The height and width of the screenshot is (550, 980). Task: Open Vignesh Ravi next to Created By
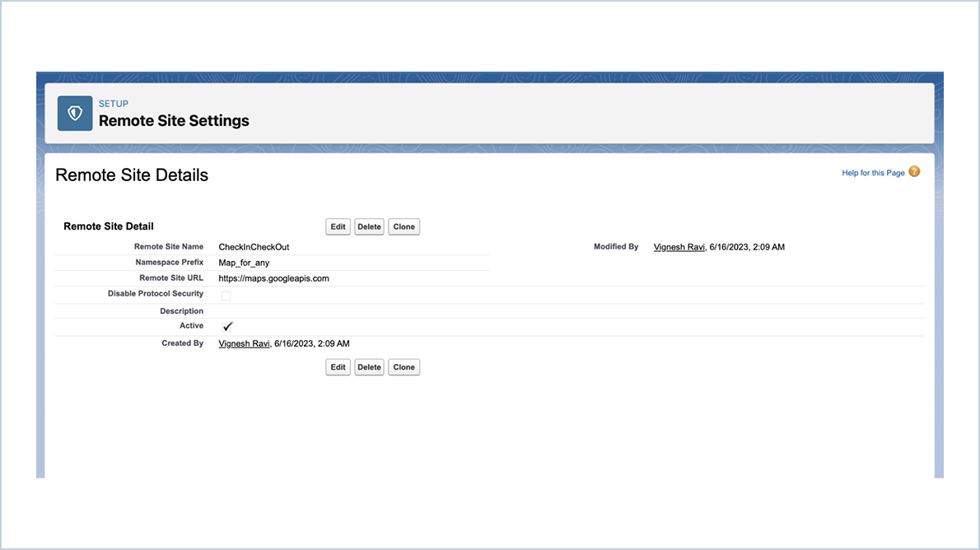pyautogui.click(x=244, y=343)
